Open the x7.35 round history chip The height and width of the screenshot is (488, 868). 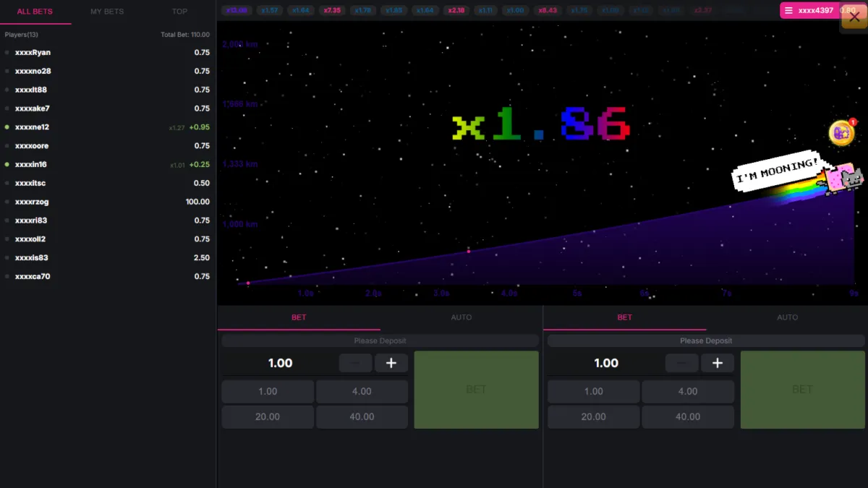(x=332, y=10)
